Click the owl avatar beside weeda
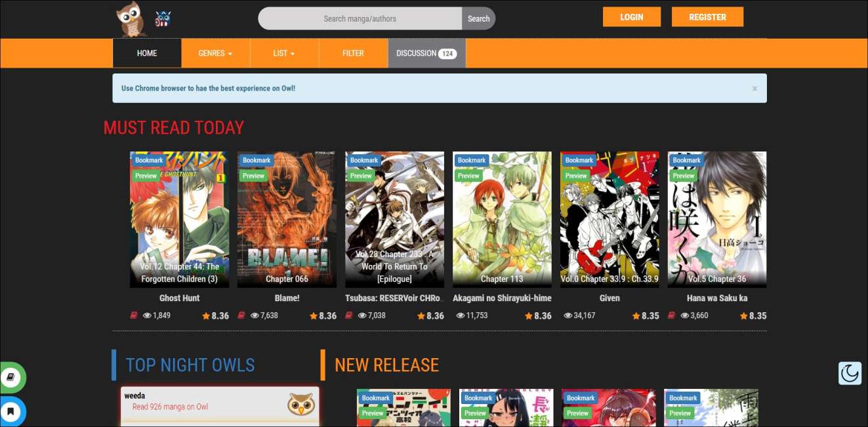This screenshot has height=427, width=868. click(x=301, y=404)
